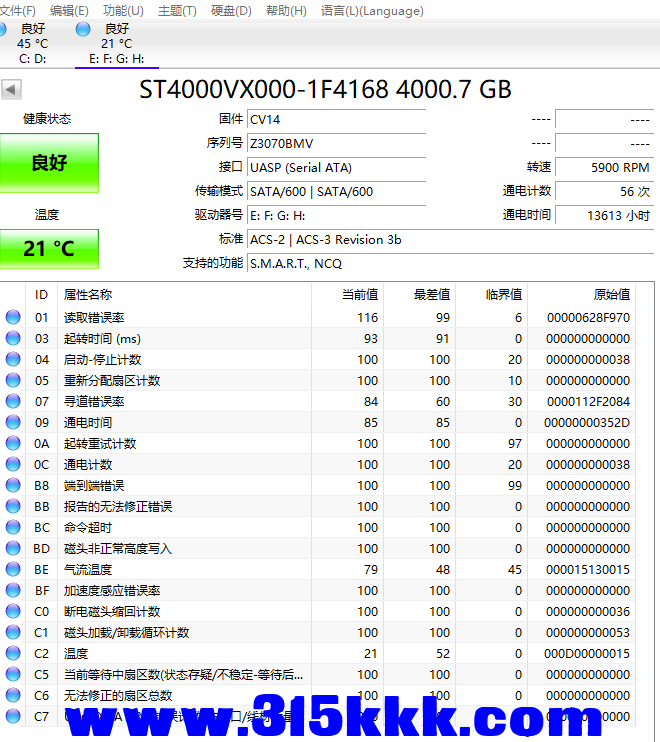660x742 pixels.
Task: Click the ID column header
Action: coord(41,295)
